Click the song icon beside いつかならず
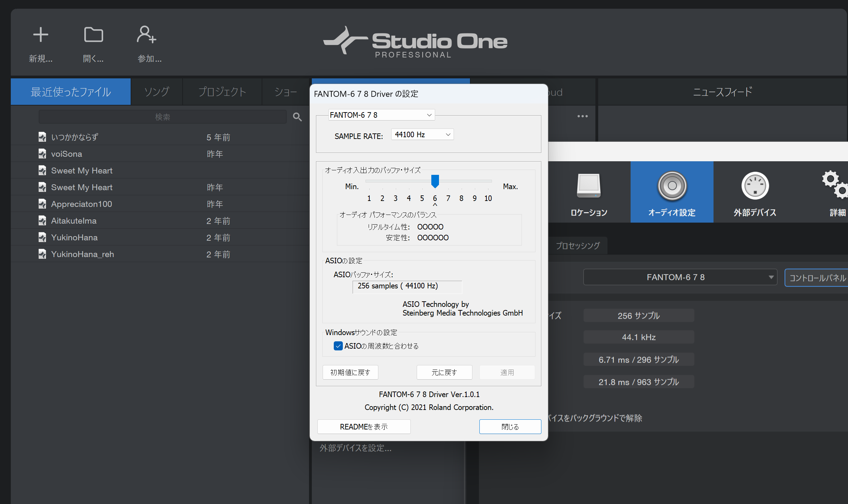Image resolution: width=848 pixels, height=504 pixels. [x=42, y=137]
